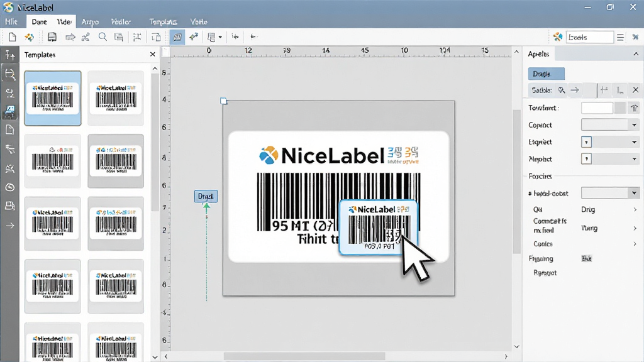644x362 pixels.
Task: Select the round clock-like tool in the left sidebar
Action: click(10, 187)
